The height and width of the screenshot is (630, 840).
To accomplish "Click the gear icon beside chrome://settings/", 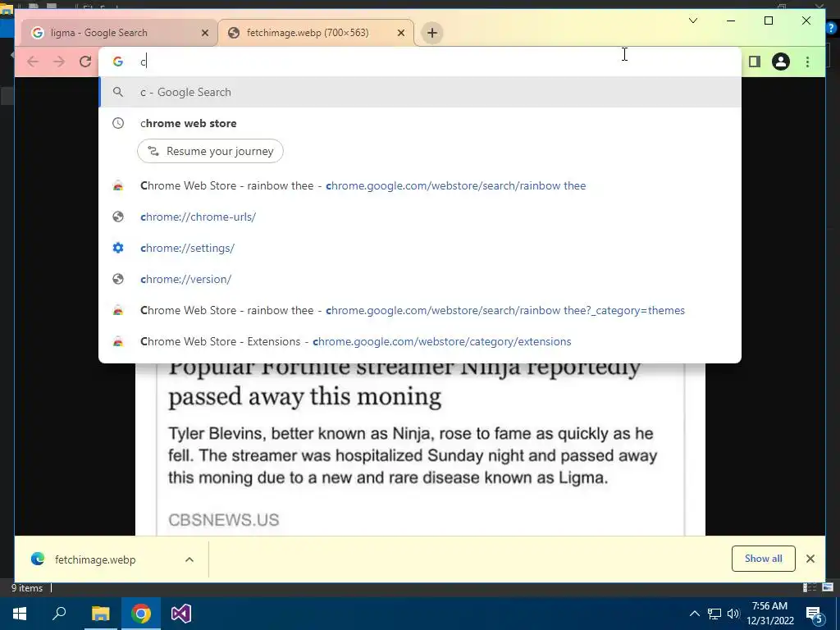I will (118, 248).
